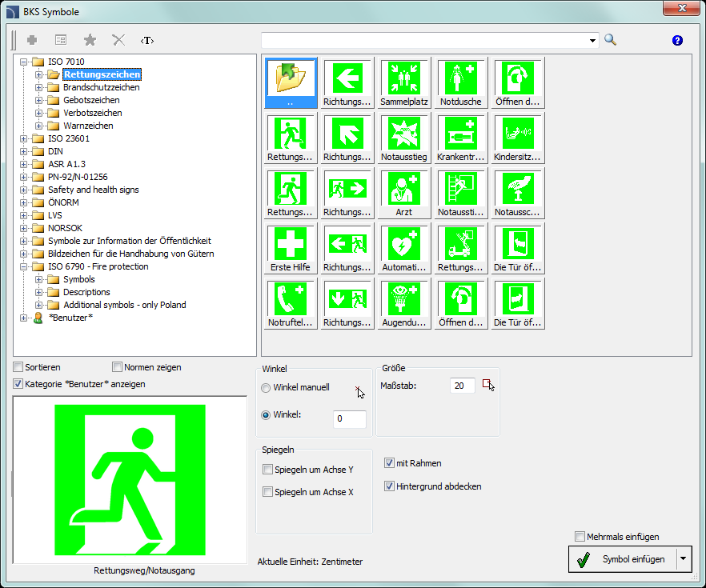
Task: Open the search field dropdown arrow
Action: [x=593, y=40]
